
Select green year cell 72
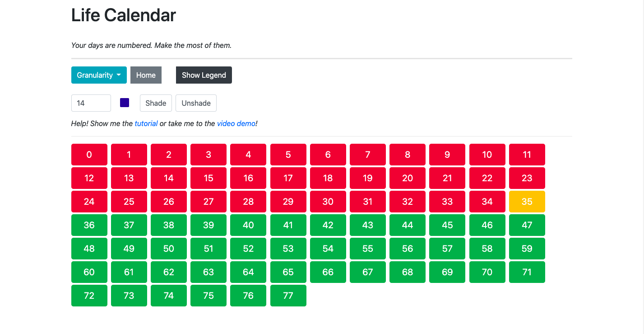(89, 296)
